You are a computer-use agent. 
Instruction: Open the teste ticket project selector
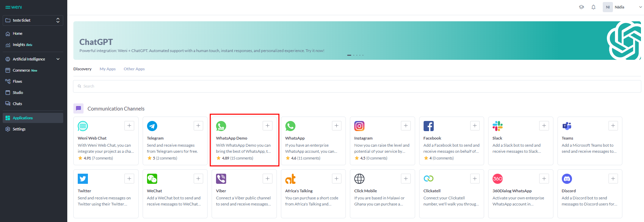[33, 20]
